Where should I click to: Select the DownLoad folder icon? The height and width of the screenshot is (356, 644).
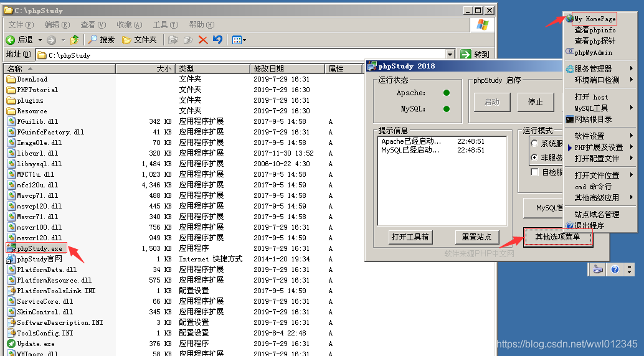pos(11,79)
